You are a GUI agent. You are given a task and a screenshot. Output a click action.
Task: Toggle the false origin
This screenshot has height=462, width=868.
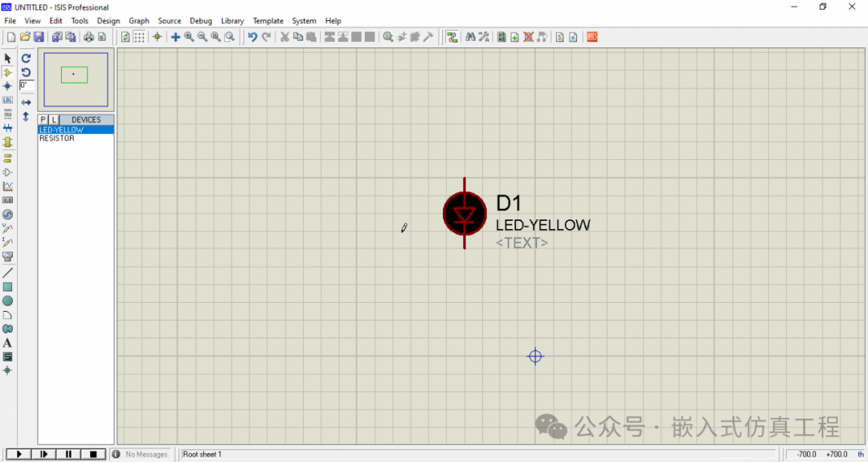[158, 37]
